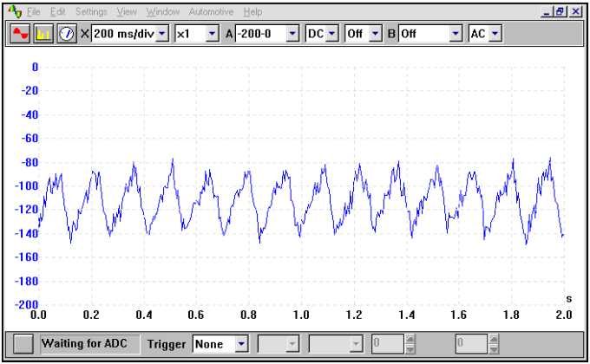This screenshot has width=590, height=364.
Task: Open the spectrum analyzer view icon
Action: [x=43, y=34]
